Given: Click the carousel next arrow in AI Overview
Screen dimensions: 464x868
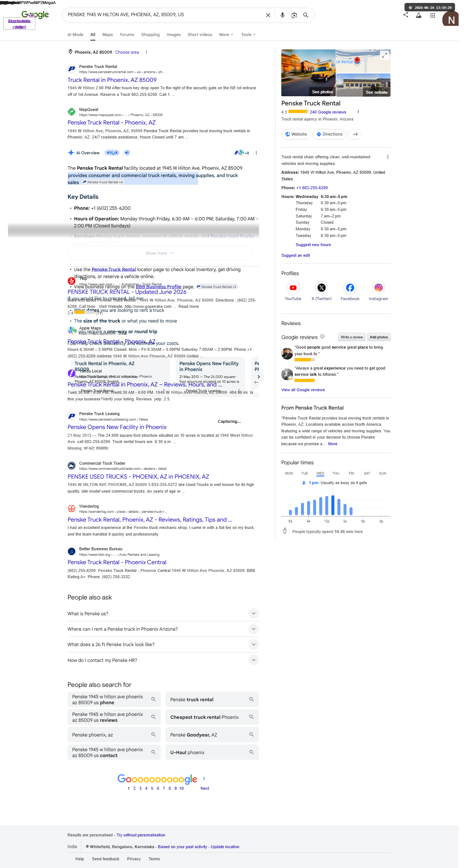Looking at the screenshot, I should pyautogui.click(x=258, y=377).
